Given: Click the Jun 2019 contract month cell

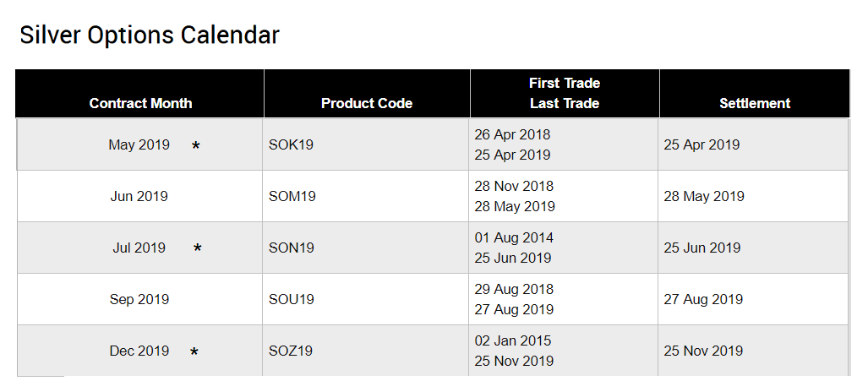Looking at the screenshot, I should point(139,197).
